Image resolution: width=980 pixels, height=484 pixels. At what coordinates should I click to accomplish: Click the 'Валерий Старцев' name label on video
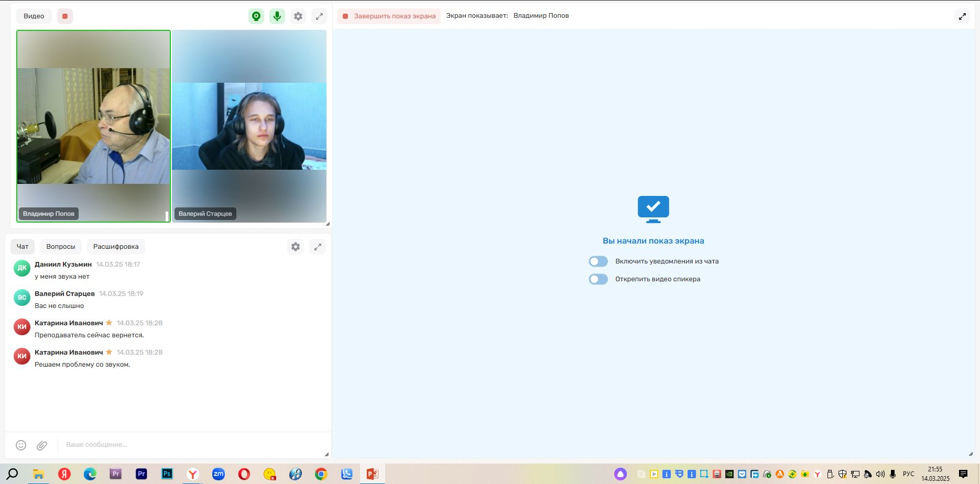pos(205,214)
